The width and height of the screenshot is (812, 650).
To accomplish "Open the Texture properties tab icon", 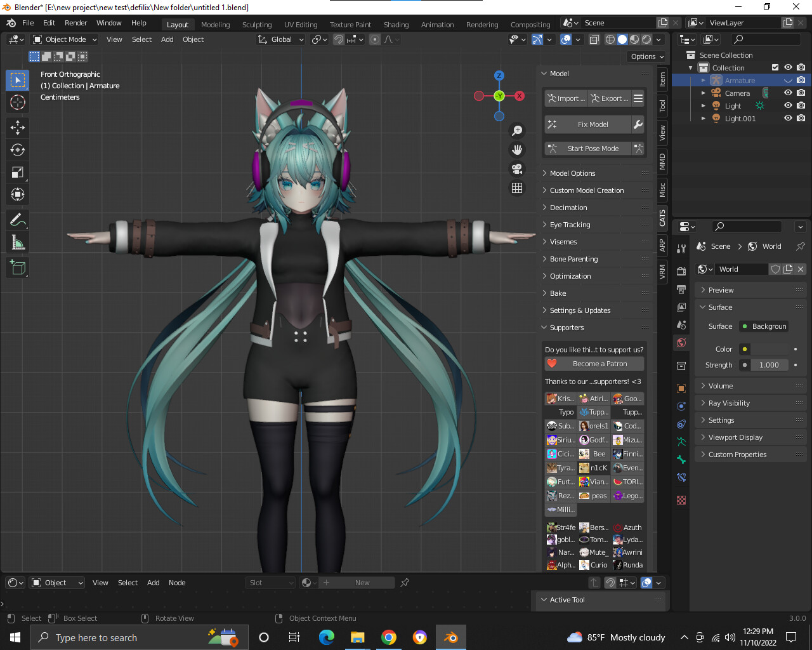I will [681, 500].
